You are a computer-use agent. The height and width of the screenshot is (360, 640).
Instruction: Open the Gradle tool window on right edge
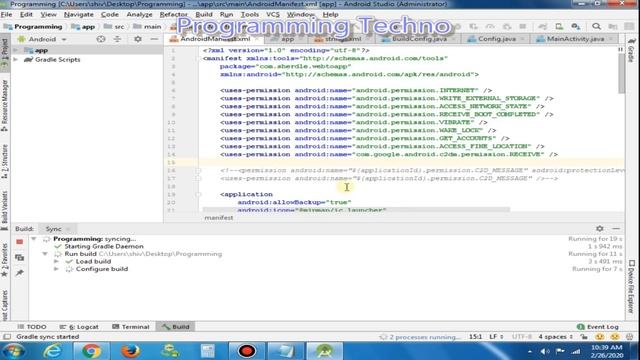point(631,50)
